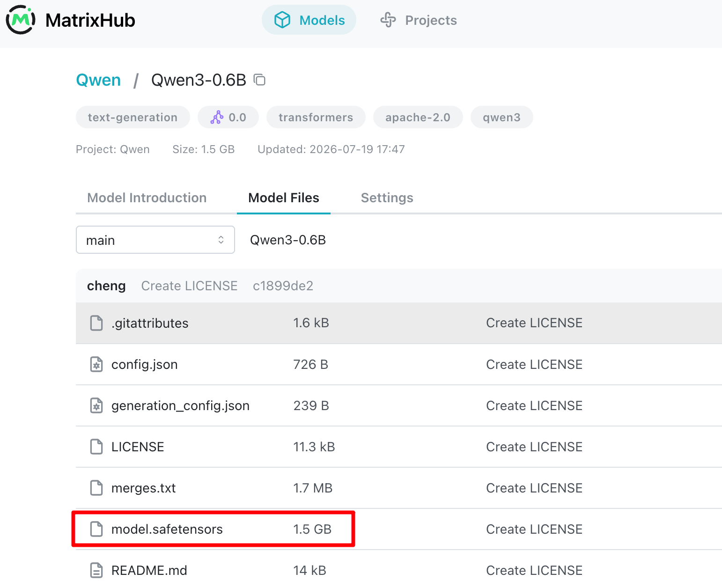
Task: Click the 726 B size value
Action: [311, 364]
